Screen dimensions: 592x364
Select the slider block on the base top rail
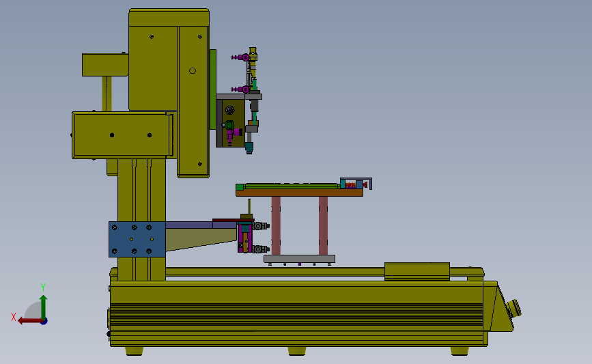[417, 272]
